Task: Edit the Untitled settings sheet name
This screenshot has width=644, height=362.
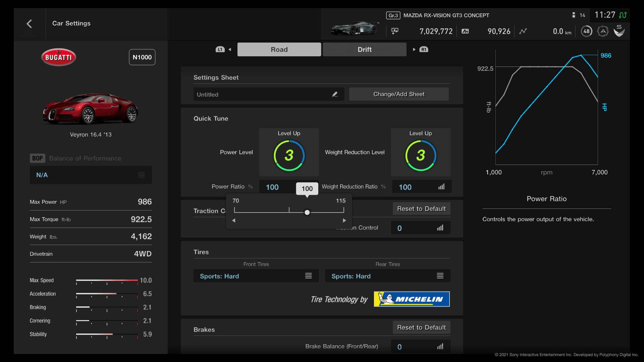Action: pyautogui.click(x=269, y=95)
